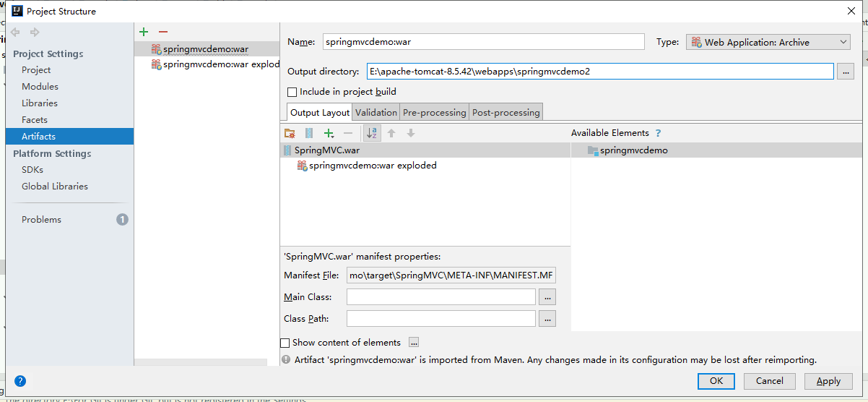Image resolution: width=868 pixels, height=402 pixels.
Task: Add a new artifact with the green plus
Action: point(144,32)
